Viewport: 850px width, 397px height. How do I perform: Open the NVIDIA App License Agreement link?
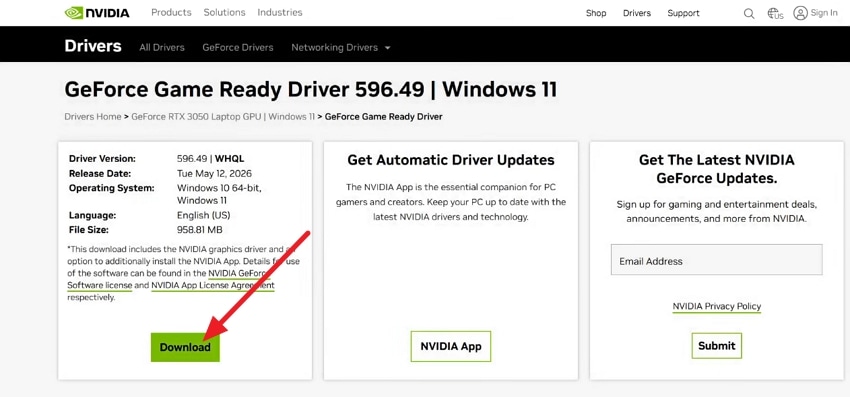tap(213, 285)
